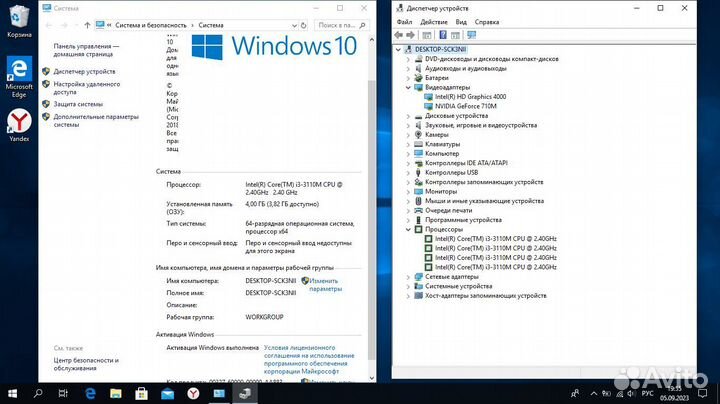The width and height of the screenshot is (720, 404).
Task: Collapse Процессоры node
Action: 408,229
